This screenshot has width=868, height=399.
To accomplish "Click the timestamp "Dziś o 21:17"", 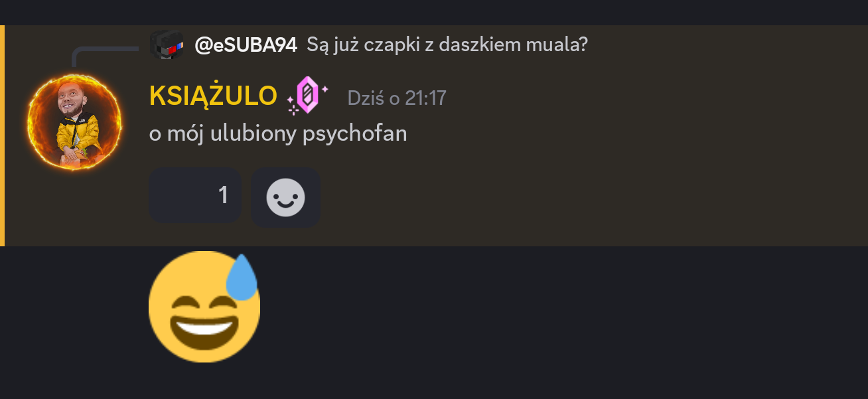I will [x=397, y=98].
